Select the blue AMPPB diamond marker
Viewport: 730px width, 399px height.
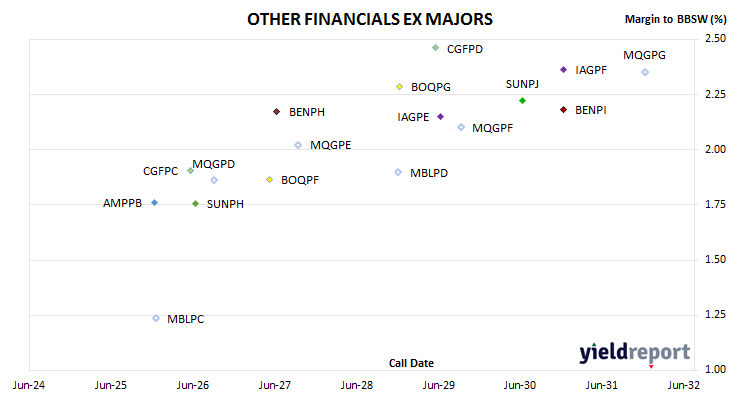pos(155,203)
